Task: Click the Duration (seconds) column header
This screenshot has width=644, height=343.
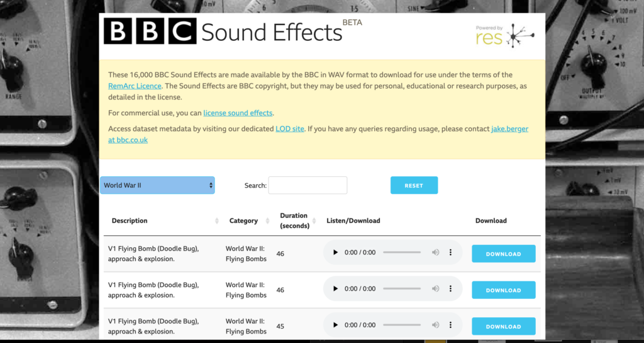Action: tap(294, 220)
